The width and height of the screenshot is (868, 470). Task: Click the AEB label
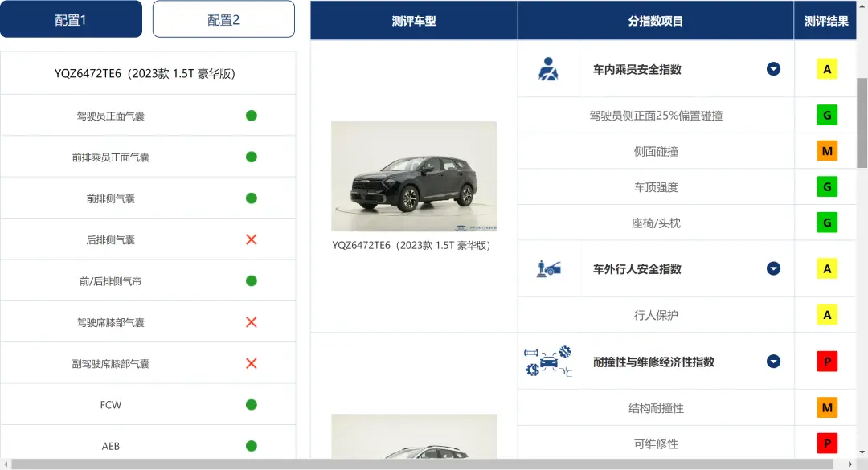(111, 446)
